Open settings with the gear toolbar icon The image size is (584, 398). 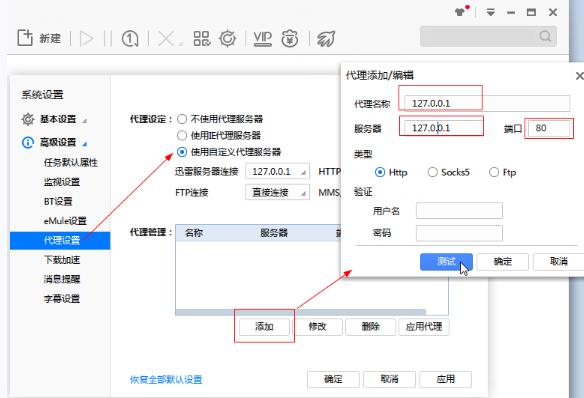pyautogui.click(x=228, y=38)
